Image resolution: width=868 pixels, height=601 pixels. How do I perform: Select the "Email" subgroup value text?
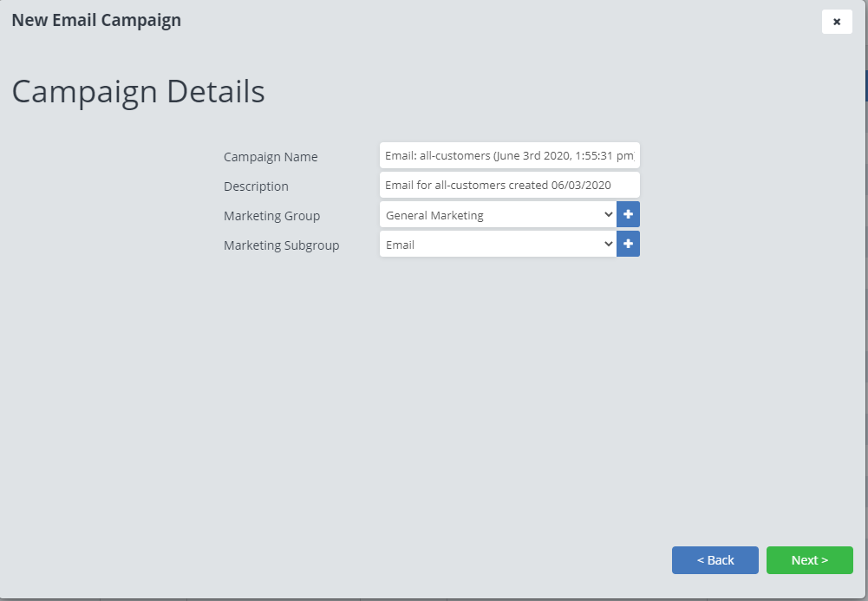401,245
